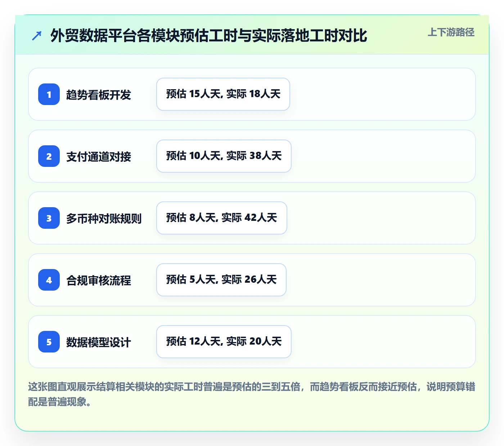504x446 pixels.
Task: Click step number 4 badge
Action: point(49,280)
